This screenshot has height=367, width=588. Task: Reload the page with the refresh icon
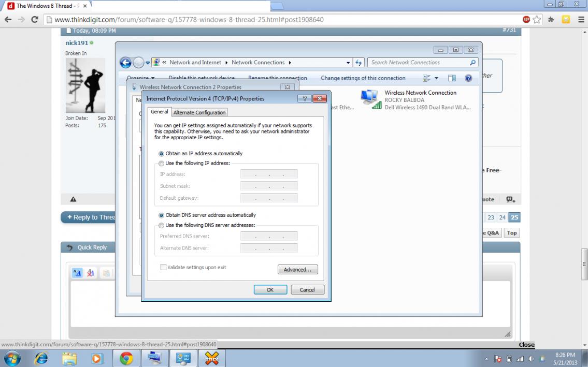click(x=35, y=20)
